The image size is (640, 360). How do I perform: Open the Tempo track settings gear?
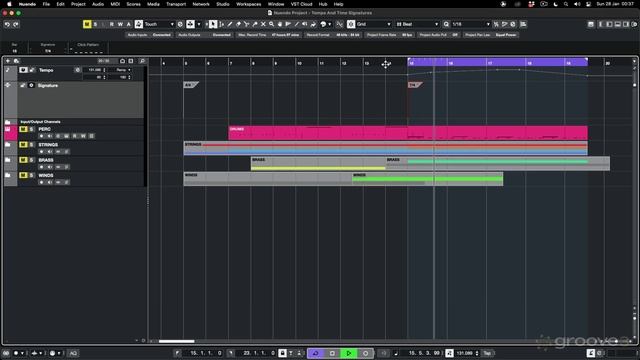coord(77,70)
